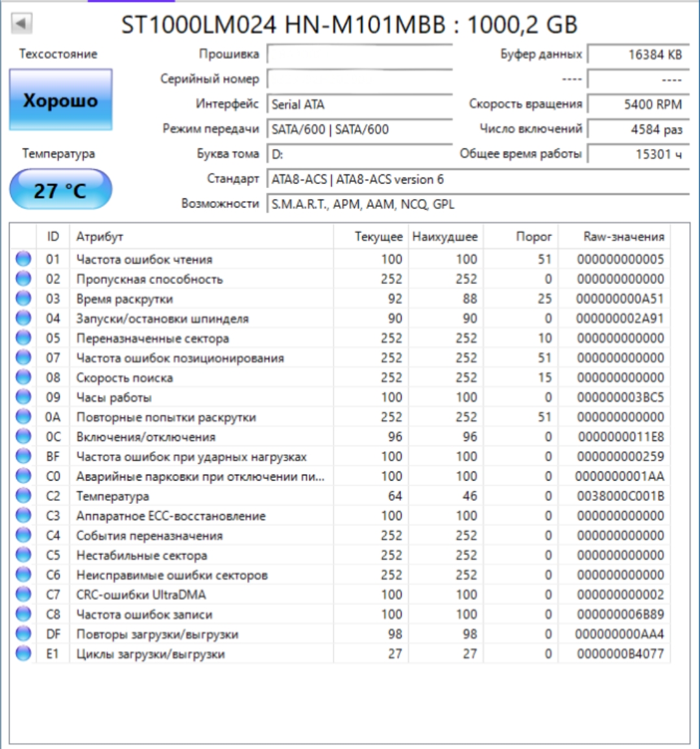This screenshot has height=749, width=700.
Task: Click the Serial ATA interface field
Action: tap(359, 104)
